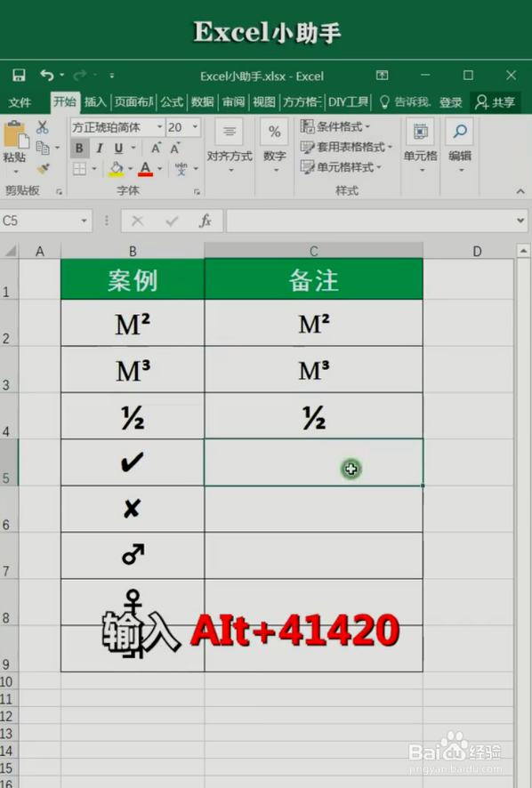Open the borders dropdown arrow
532x788 pixels.
point(94,169)
